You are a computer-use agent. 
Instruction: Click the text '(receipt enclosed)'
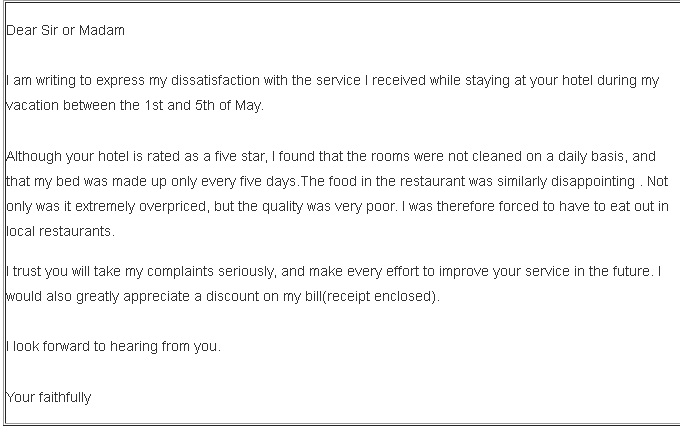(x=380, y=297)
